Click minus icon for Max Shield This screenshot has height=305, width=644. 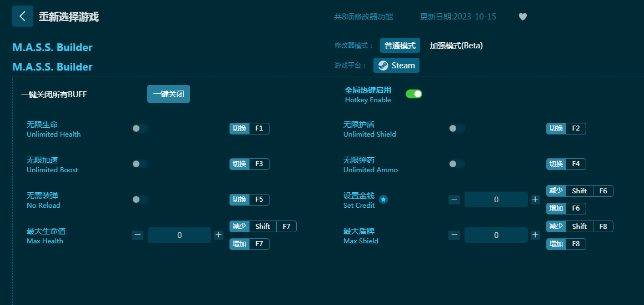tap(455, 235)
